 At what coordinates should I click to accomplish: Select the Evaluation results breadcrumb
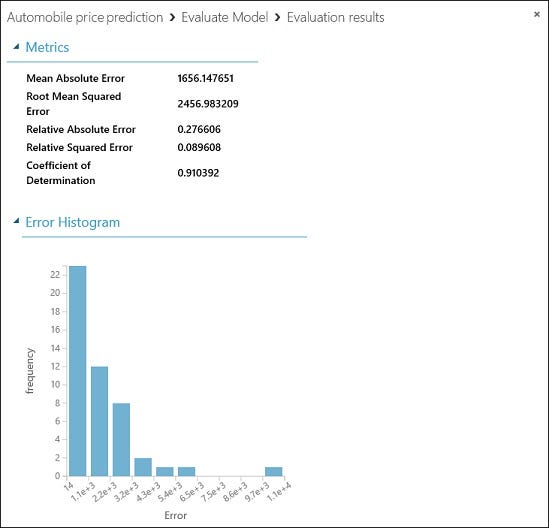(x=335, y=17)
